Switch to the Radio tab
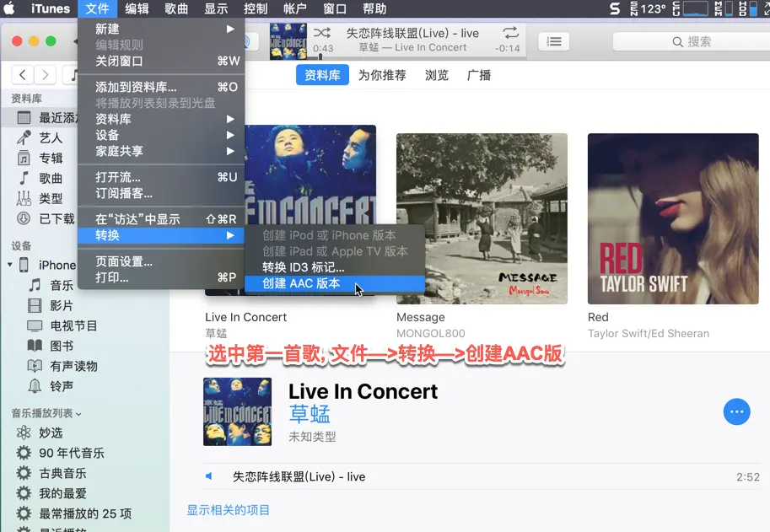 [479, 75]
